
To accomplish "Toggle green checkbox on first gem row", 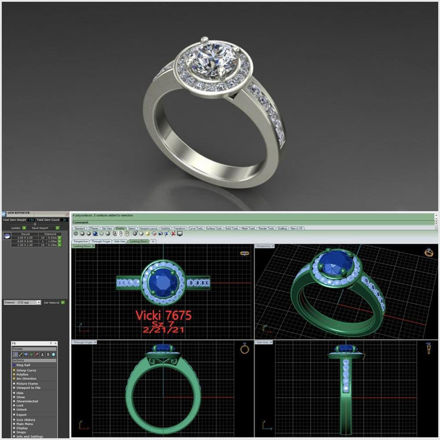I will click(60, 238).
